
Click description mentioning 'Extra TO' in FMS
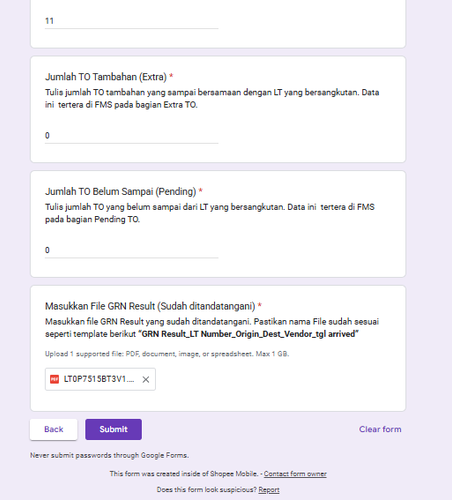click(212, 98)
